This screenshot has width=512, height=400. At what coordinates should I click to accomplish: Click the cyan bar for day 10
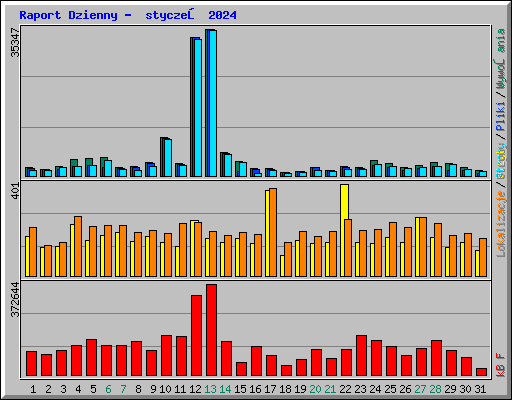(x=168, y=158)
